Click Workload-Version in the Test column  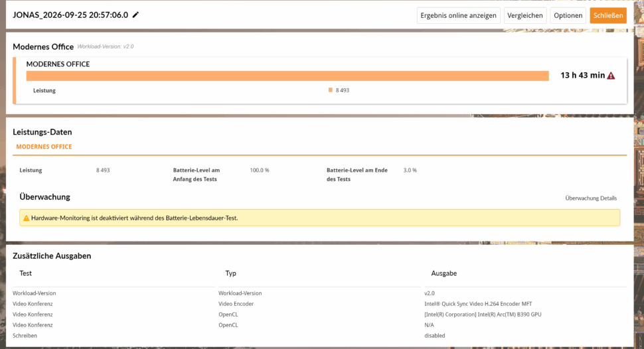34,293
